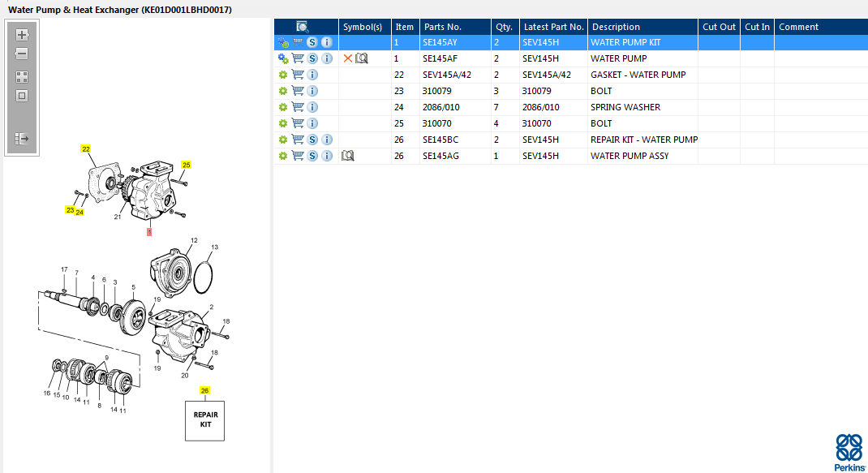Click the Symbol(s) column header
Viewport: 868px width, 473px height.
365,27
